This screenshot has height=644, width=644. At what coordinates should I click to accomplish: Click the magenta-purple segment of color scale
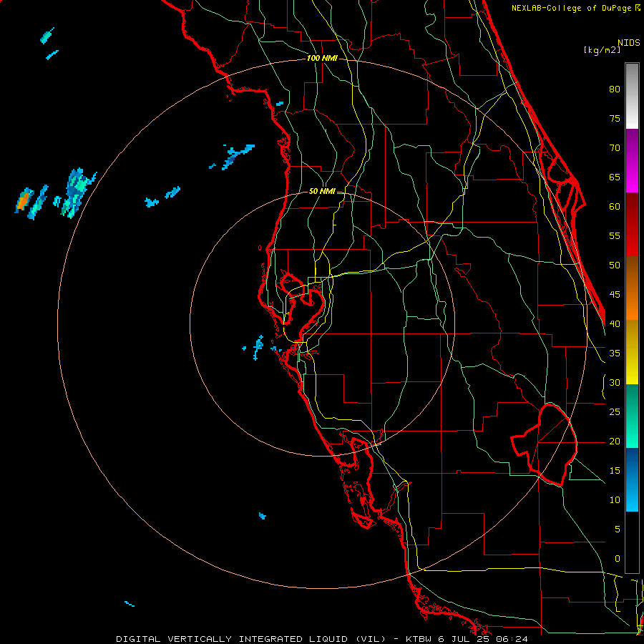[x=632, y=160]
